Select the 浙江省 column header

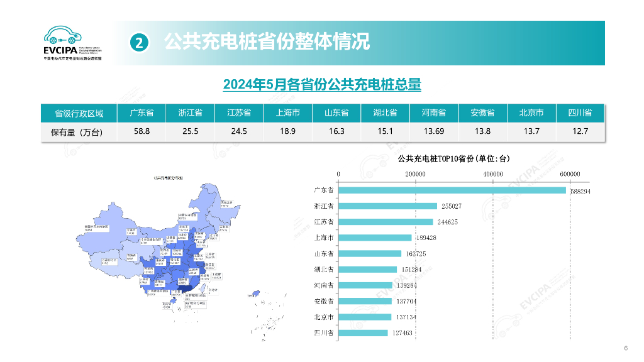189,113
